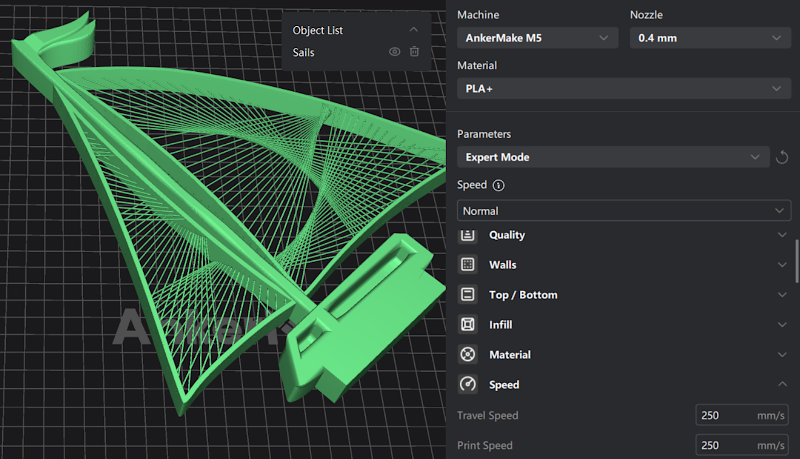The height and width of the screenshot is (459, 800).
Task: Show the Speed info tooltip icon
Action: tap(498, 185)
